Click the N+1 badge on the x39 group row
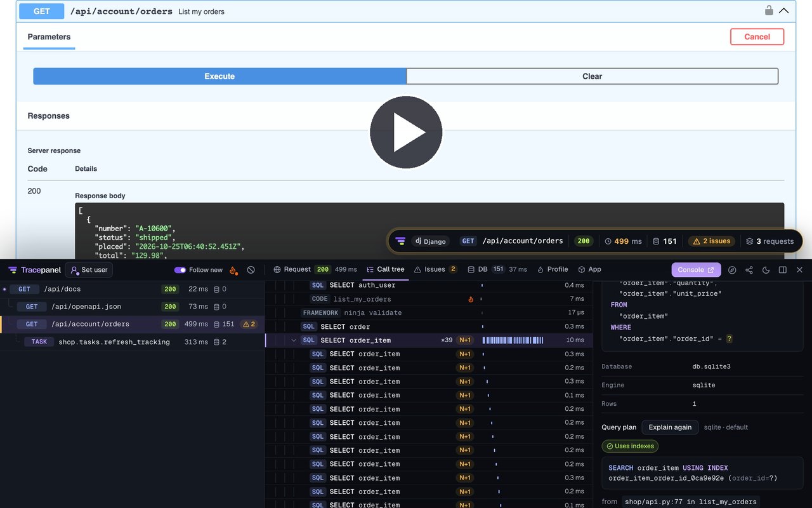812x508 pixels. click(465, 340)
